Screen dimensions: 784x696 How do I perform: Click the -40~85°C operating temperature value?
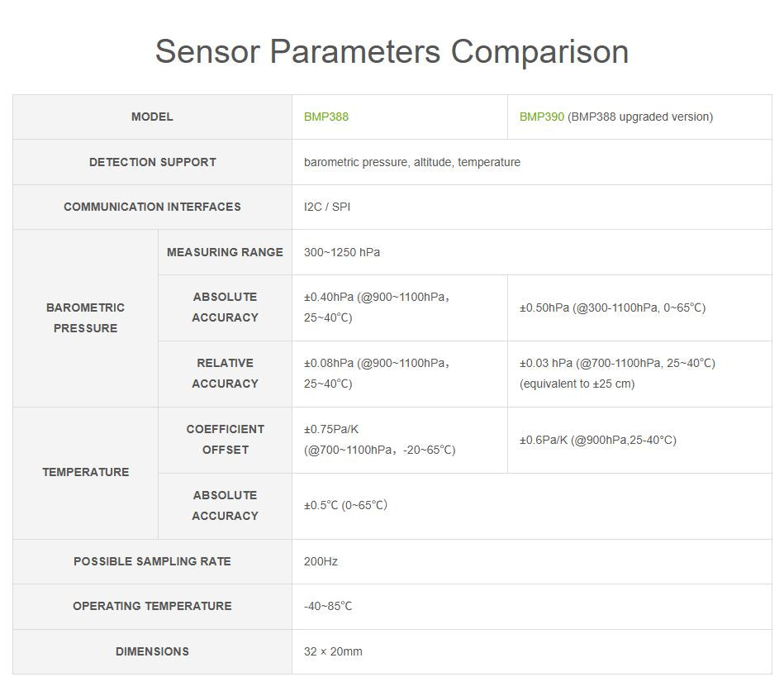[x=328, y=606]
